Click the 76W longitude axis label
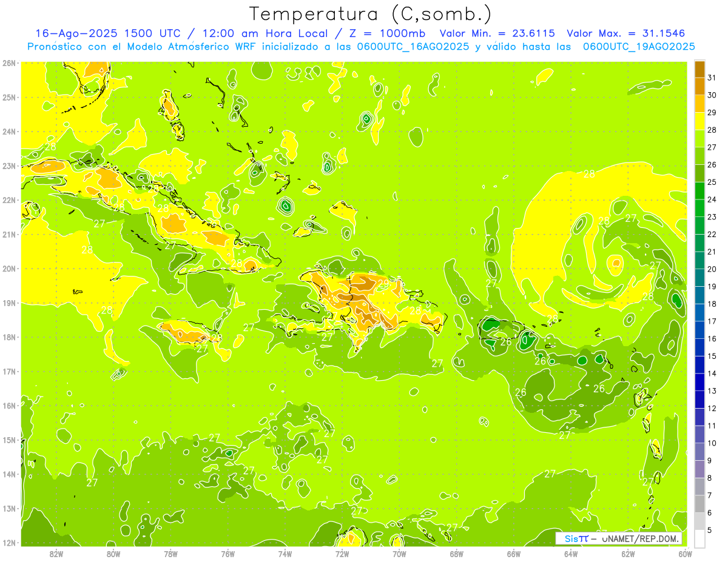This screenshot has width=728, height=562. (x=227, y=554)
